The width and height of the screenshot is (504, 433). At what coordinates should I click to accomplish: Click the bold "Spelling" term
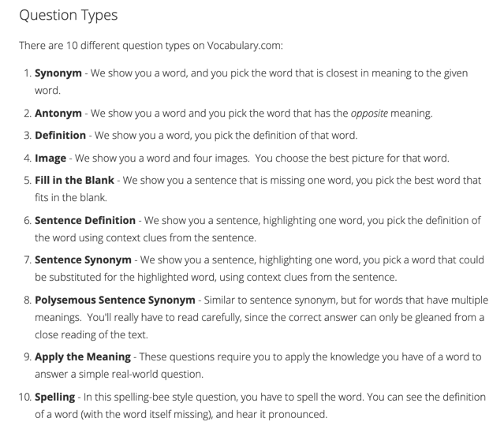tap(54, 396)
